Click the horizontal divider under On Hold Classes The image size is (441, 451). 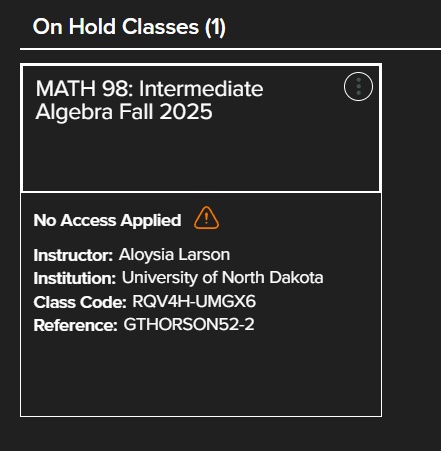(x=230, y=49)
